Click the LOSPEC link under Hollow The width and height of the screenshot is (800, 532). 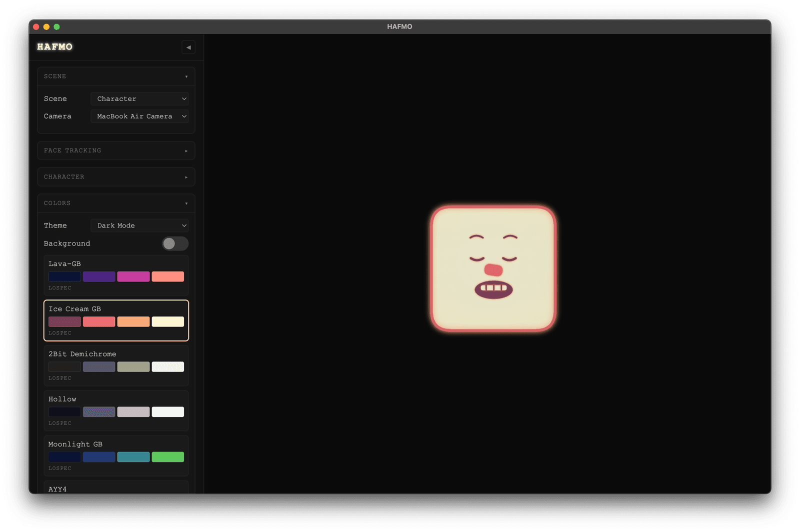tap(60, 423)
